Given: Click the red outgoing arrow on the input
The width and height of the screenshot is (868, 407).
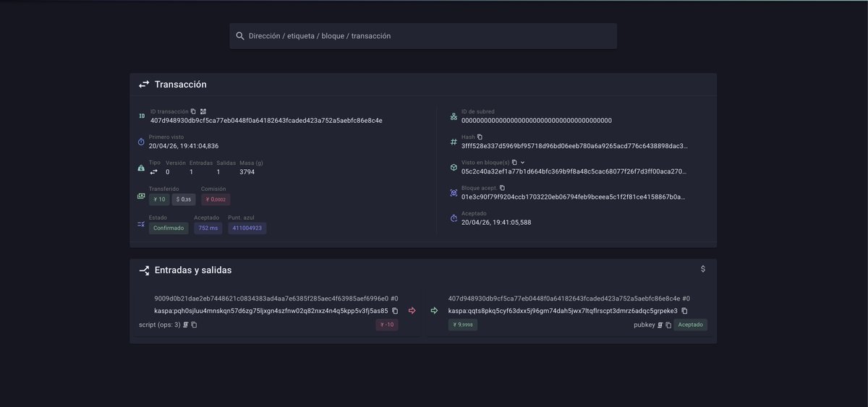Looking at the screenshot, I should (x=412, y=311).
